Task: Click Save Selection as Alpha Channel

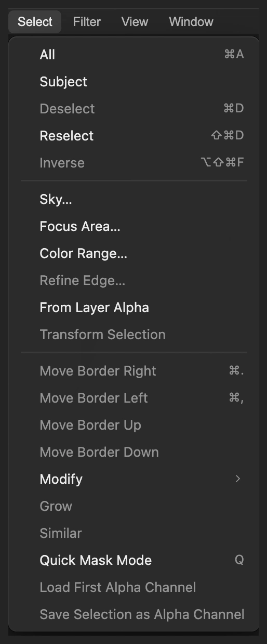Action: tap(133, 614)
